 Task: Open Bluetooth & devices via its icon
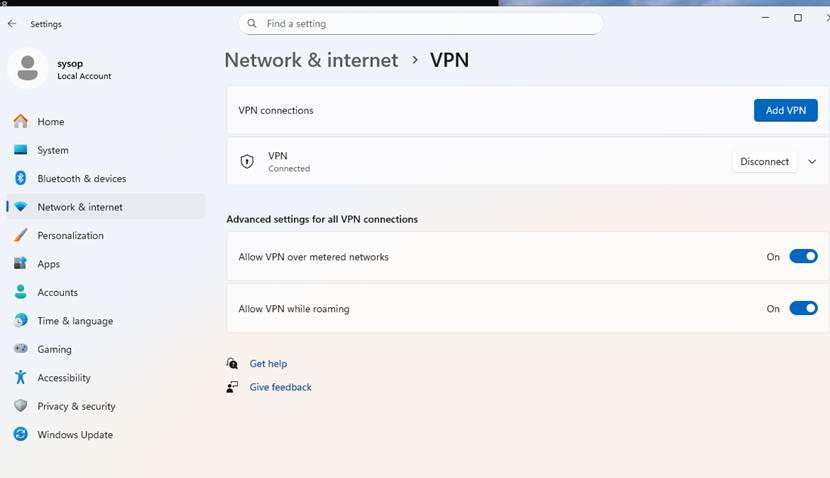click(21, 178)
